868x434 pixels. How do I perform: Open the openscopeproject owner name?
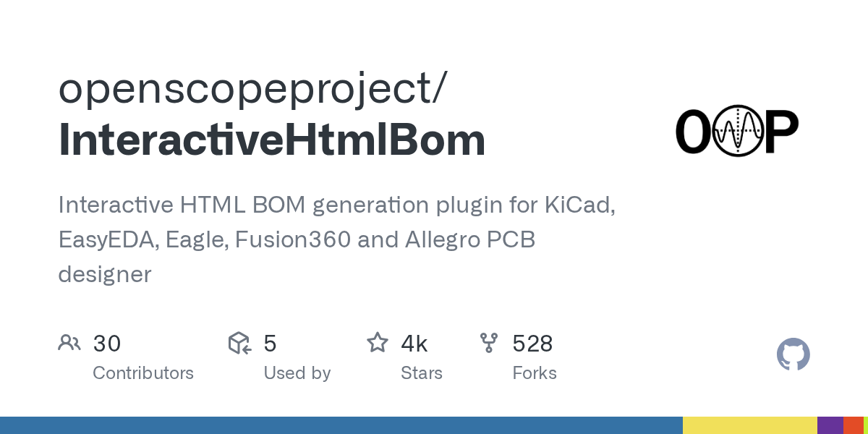click(252, 88)
